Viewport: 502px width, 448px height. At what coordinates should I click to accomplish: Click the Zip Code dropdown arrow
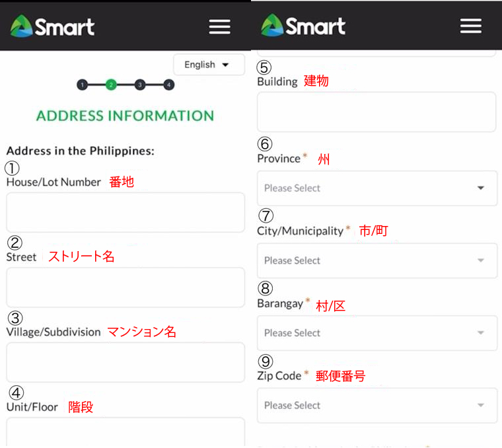(480, 405)
